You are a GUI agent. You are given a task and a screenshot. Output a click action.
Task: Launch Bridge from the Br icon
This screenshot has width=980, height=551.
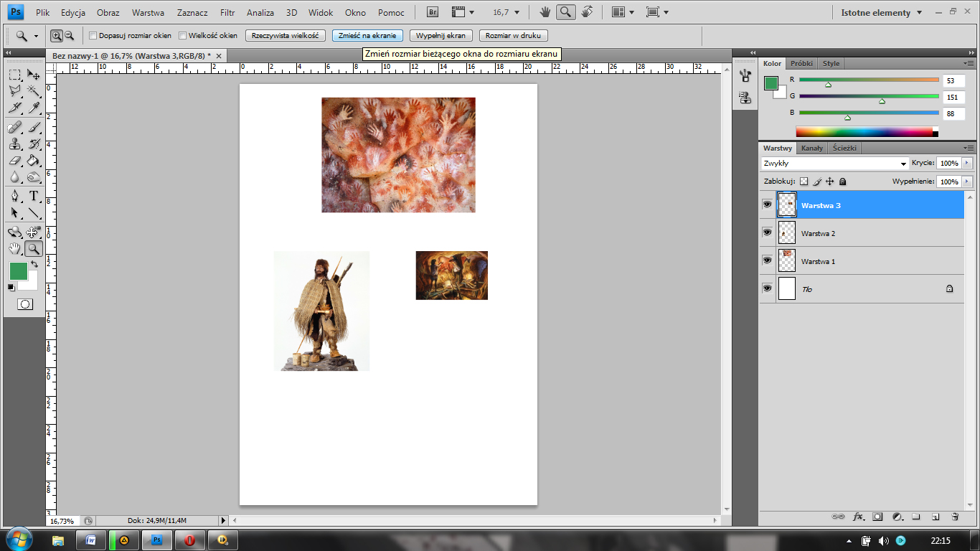(432, 12)
